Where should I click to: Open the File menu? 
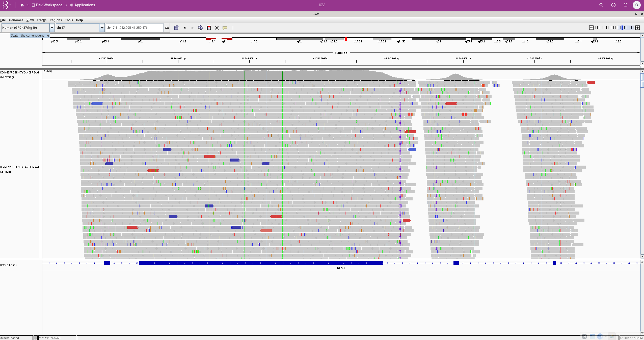pos(3,20)
